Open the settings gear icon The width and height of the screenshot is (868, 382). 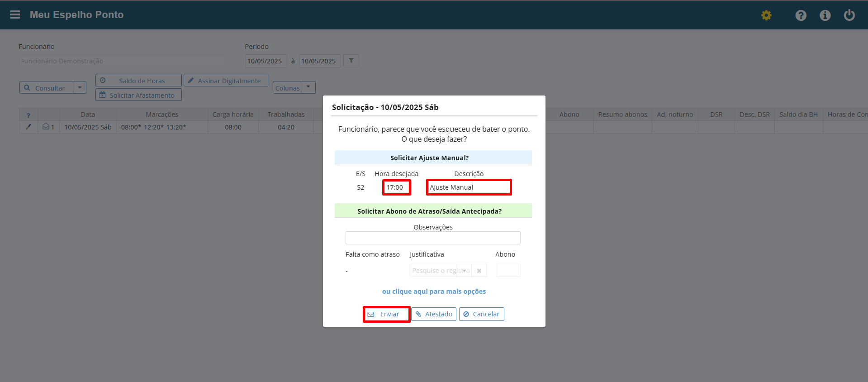pos(766,15)
